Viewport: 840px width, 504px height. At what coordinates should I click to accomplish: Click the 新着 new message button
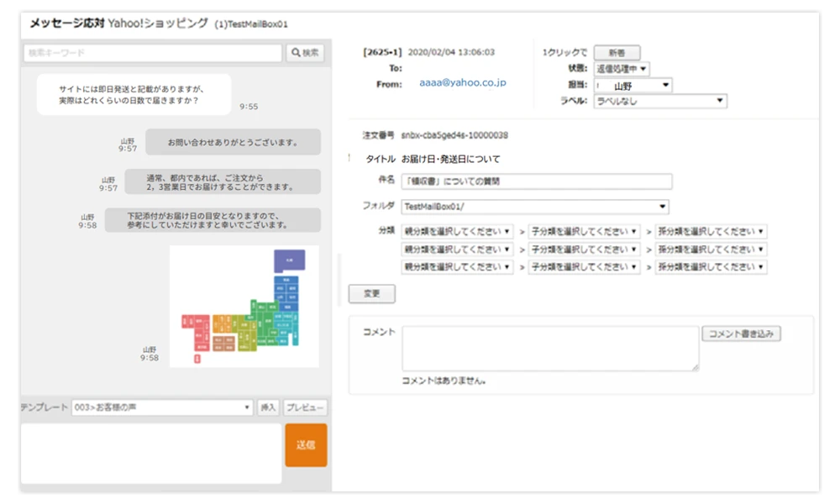tap(617, 50)
